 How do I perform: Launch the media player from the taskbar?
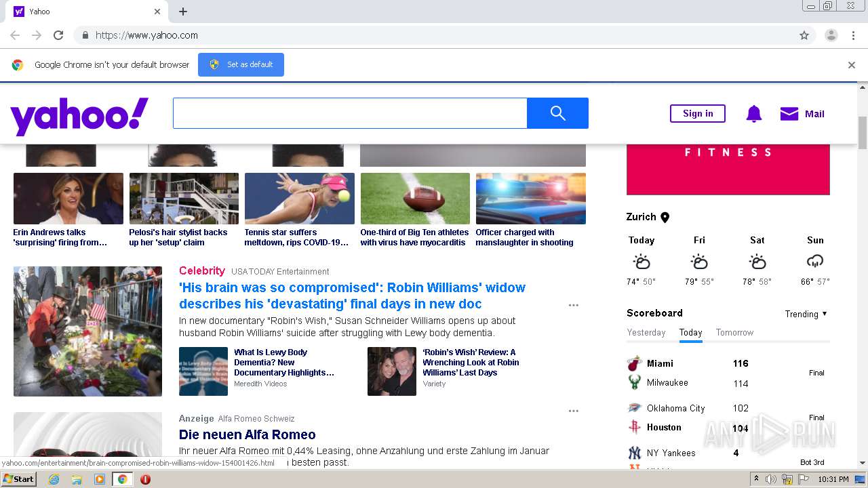point(100,479)
